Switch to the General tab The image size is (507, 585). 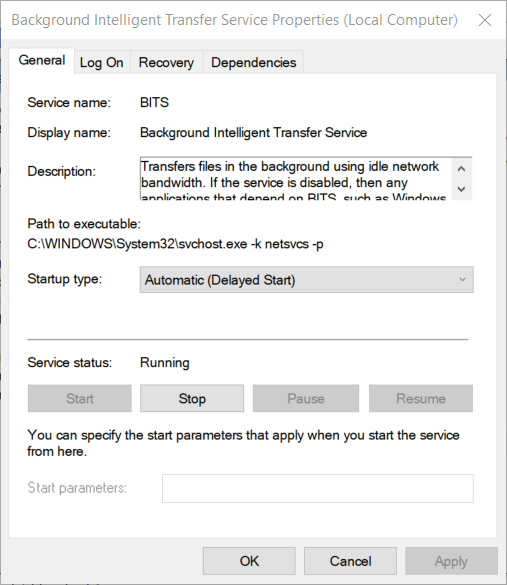tap(42, 60)
